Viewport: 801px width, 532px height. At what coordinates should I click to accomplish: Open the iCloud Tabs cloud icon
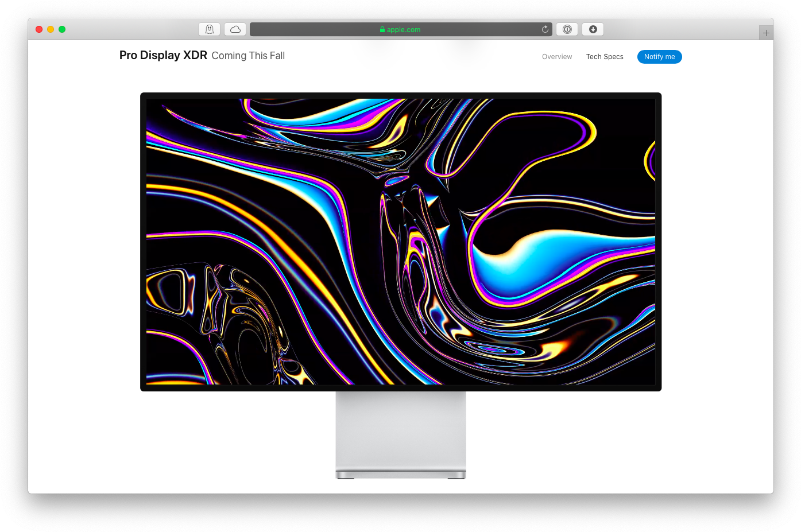coord(235,29)
